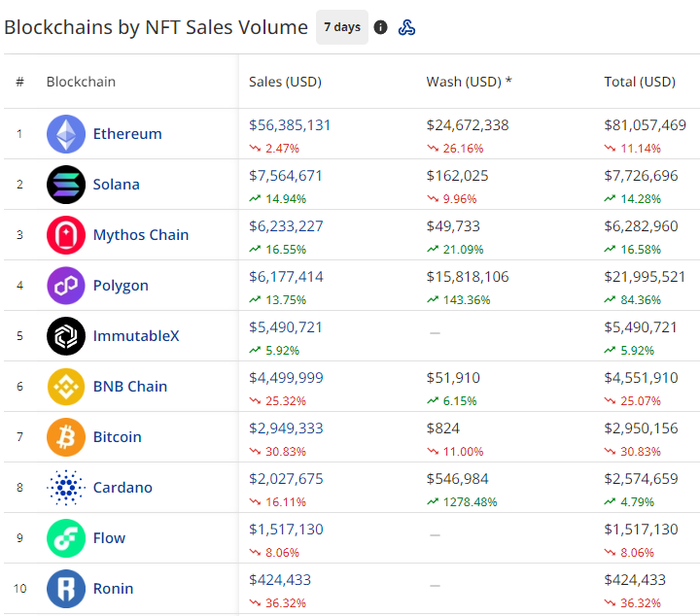Image resolution: width=700 pixels, height=616 pixels.
Task: Select Mythos Chain sales $6,233,227
Action: [x=286, y=226]
